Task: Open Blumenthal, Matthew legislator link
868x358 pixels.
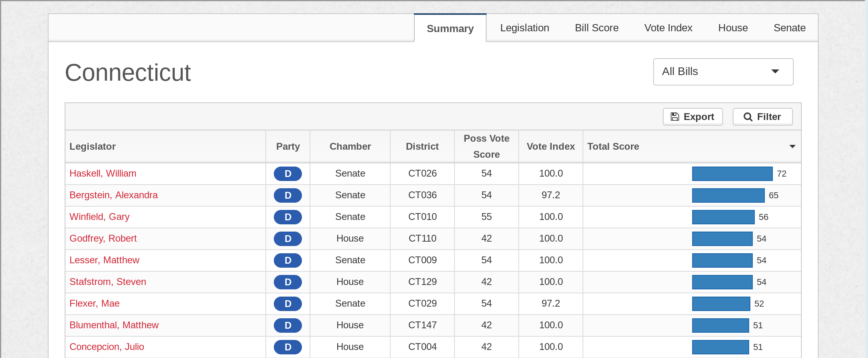Action: tap(114, 325)
